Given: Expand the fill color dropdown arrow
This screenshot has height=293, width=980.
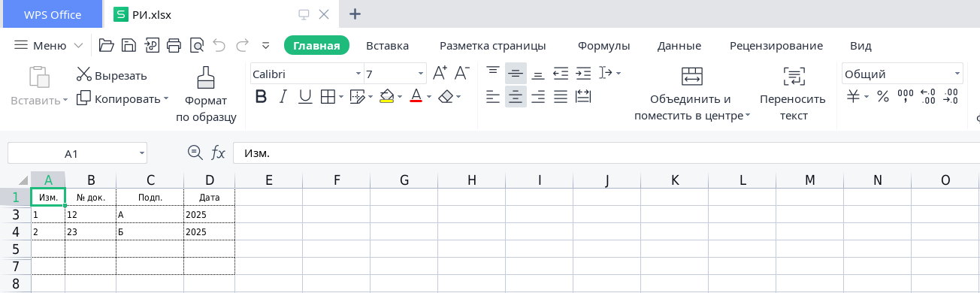Looking at the screenshot, I should click(401, 97).
